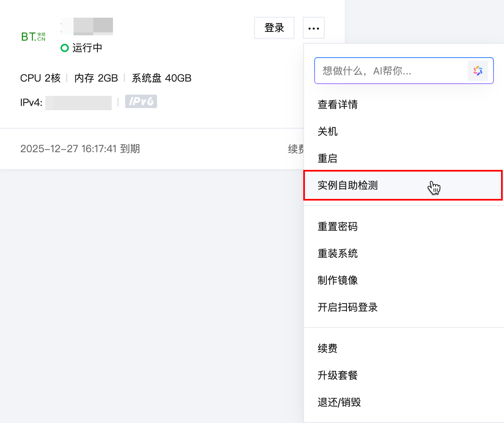
Task: Enable 开启扫码登录 option
Action: [348, 307]
